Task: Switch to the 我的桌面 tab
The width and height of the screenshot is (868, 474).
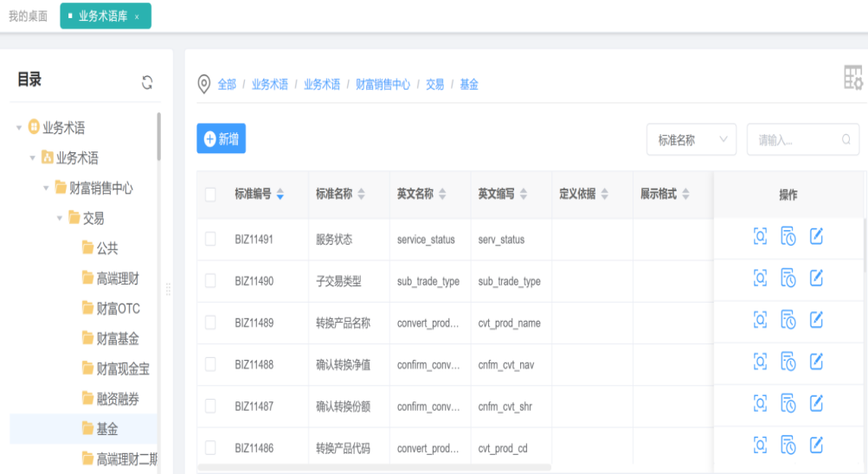Action: click(x=29, y=16)
